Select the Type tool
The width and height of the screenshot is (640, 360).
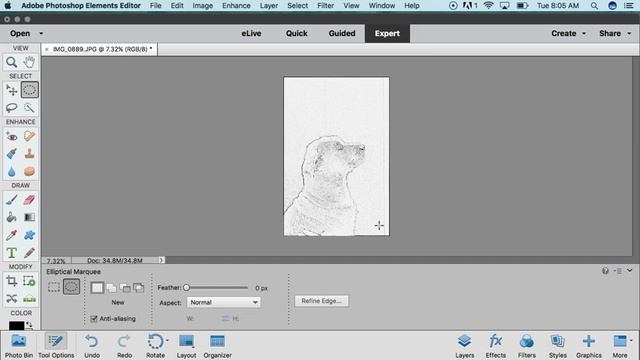[11, 253]
